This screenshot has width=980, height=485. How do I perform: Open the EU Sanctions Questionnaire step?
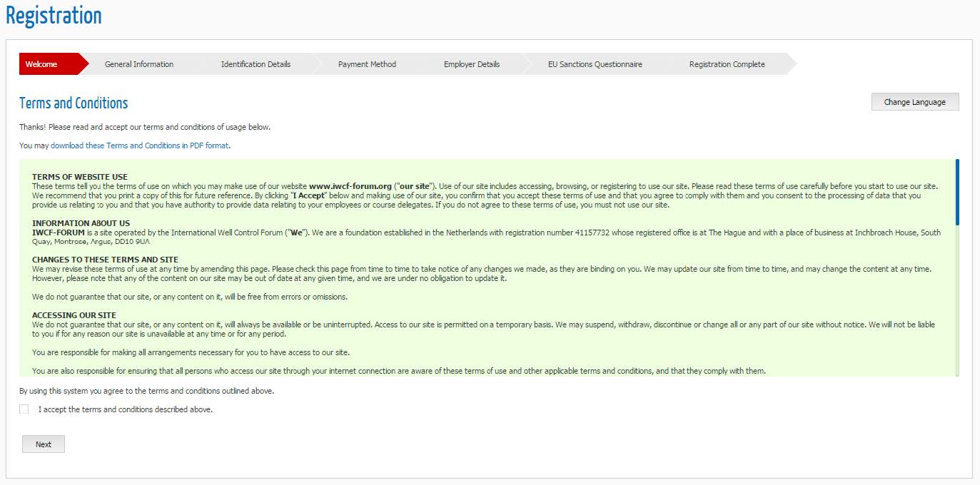click(595, 64)
